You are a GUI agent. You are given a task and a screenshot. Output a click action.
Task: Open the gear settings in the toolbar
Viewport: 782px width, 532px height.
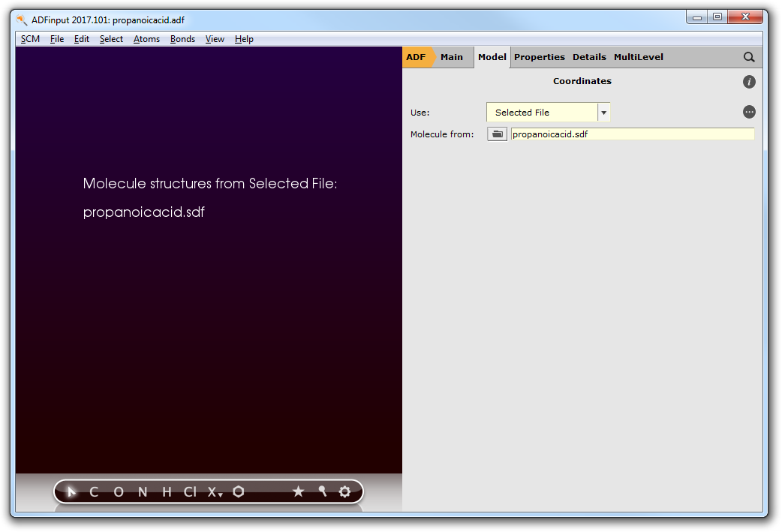pyautogui.click(x=344, y=491)
